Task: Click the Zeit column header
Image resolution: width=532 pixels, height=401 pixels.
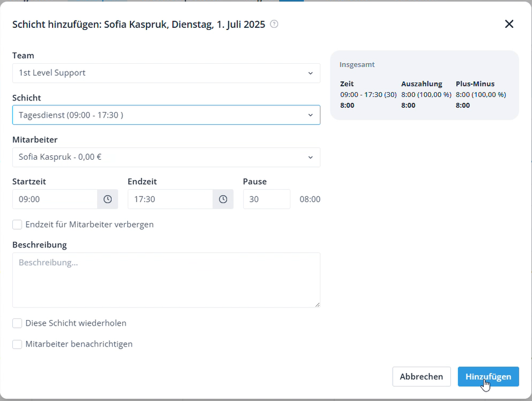Action: click(347, 84)
